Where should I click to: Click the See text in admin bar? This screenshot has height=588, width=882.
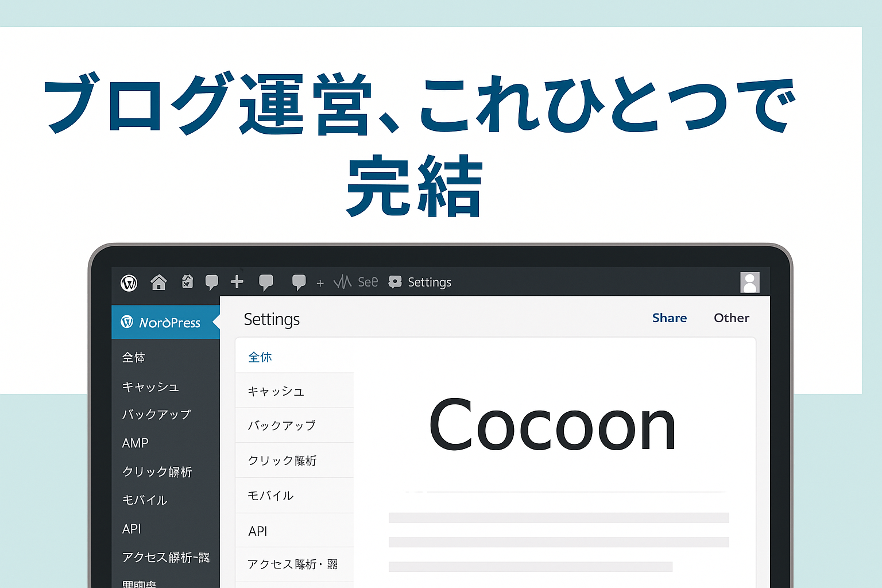pyautogui.click(x=368, y=282)
